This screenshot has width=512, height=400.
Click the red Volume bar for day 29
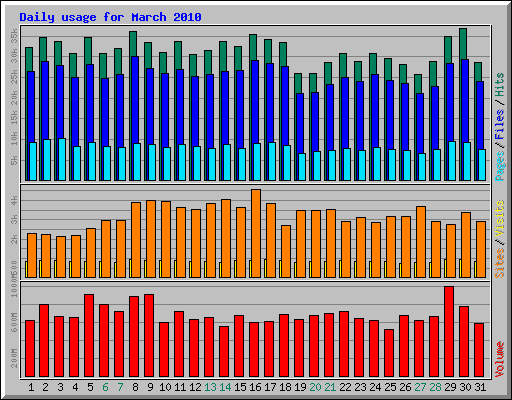[449, 332]
